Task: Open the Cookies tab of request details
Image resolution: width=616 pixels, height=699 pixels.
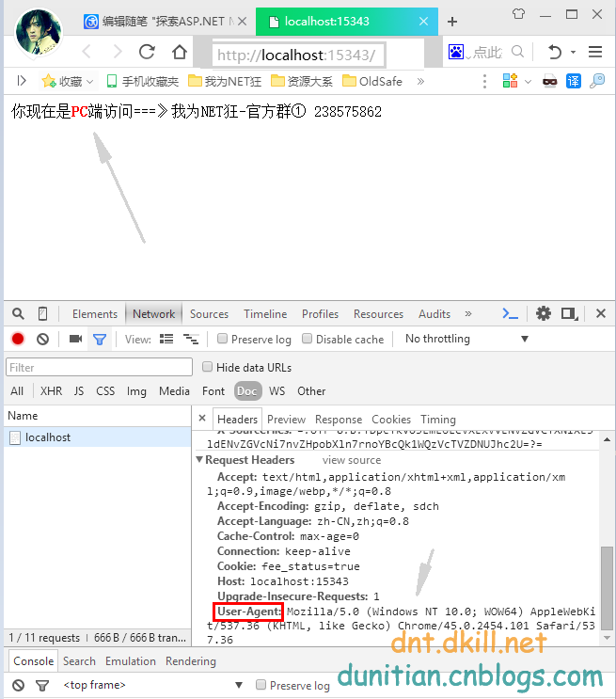Action: point(391,420)
